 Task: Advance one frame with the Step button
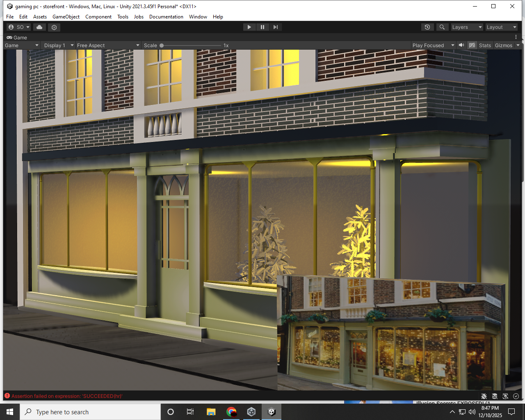276,27
